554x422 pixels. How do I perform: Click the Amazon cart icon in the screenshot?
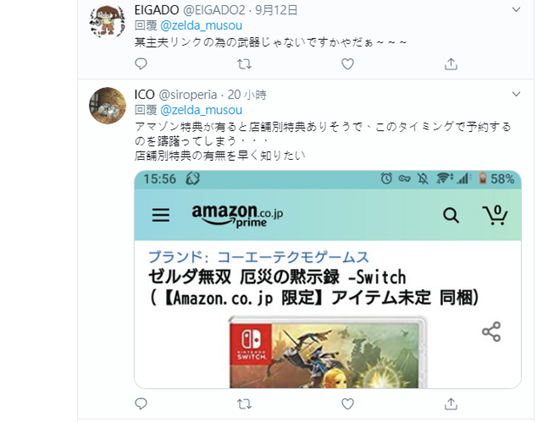pyautogui.click(x=495, y=215)
